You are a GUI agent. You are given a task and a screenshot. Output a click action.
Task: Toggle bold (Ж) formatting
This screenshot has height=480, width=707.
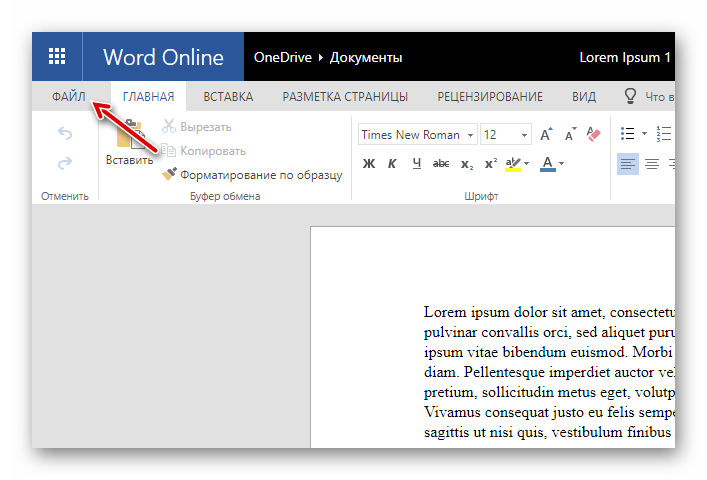click(x=369, y=164)
